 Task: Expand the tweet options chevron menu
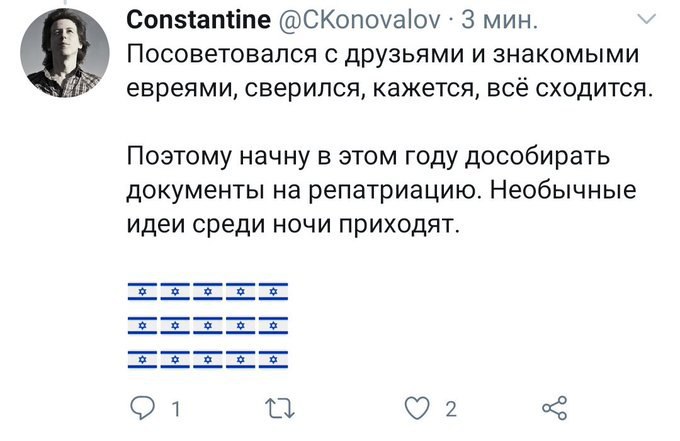(x=647, y=20)
